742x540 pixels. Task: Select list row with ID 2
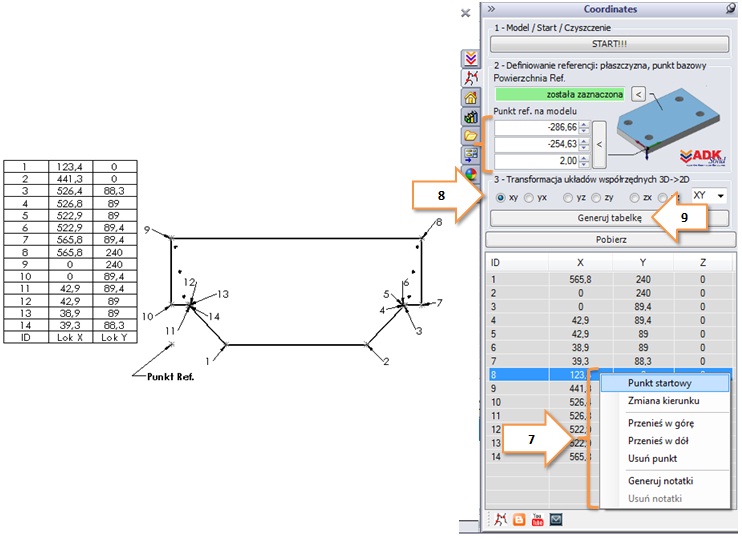[x=610, y=293]
